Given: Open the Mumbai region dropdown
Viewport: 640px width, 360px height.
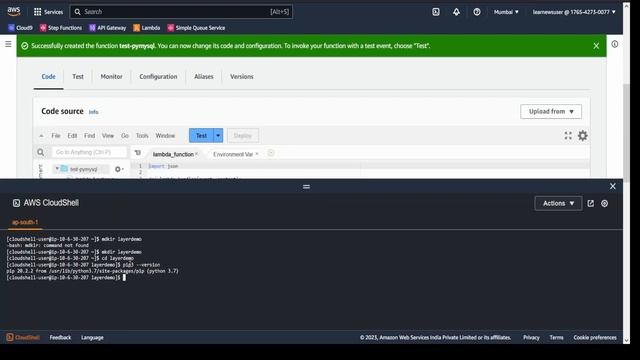Looking at the screenshot, I should pyautogui.click(x=506, y=12).
